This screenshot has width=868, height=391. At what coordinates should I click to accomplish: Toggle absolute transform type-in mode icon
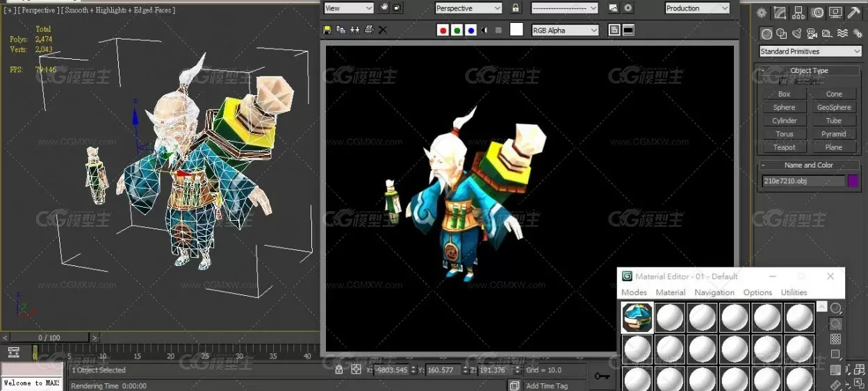click(x=356, y=370)
